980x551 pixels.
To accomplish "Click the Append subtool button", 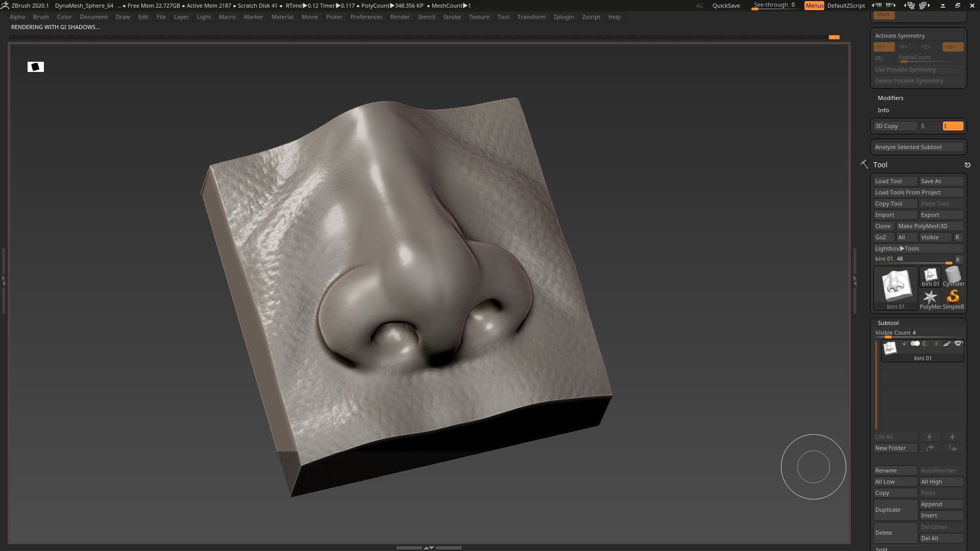I will coord(941,504).
